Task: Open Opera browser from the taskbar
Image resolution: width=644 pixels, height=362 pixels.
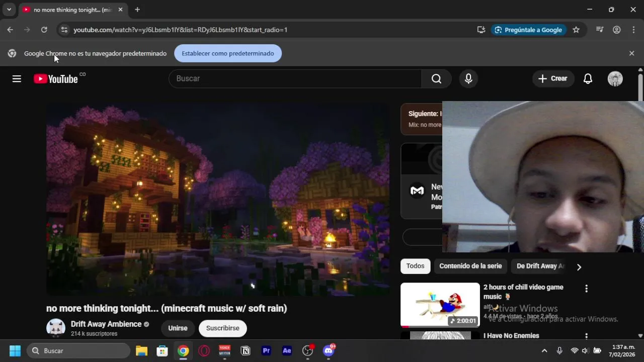Action: pos(204,350)
